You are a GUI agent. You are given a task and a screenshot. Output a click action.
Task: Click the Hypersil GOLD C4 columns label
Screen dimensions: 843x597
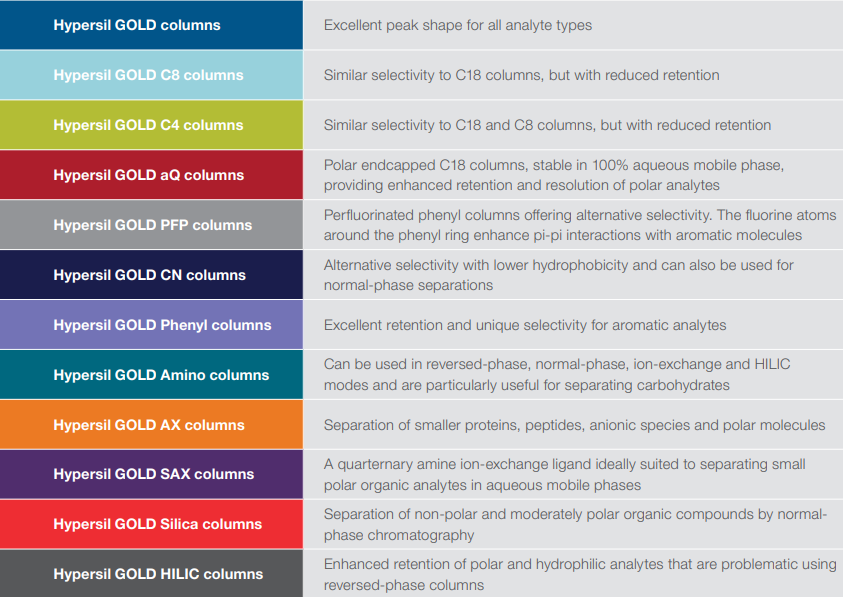click(148, 125)
